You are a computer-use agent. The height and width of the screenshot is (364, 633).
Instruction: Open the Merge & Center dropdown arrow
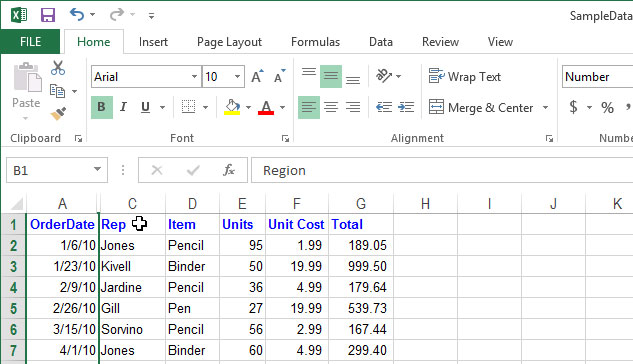(x=545, y=108)
